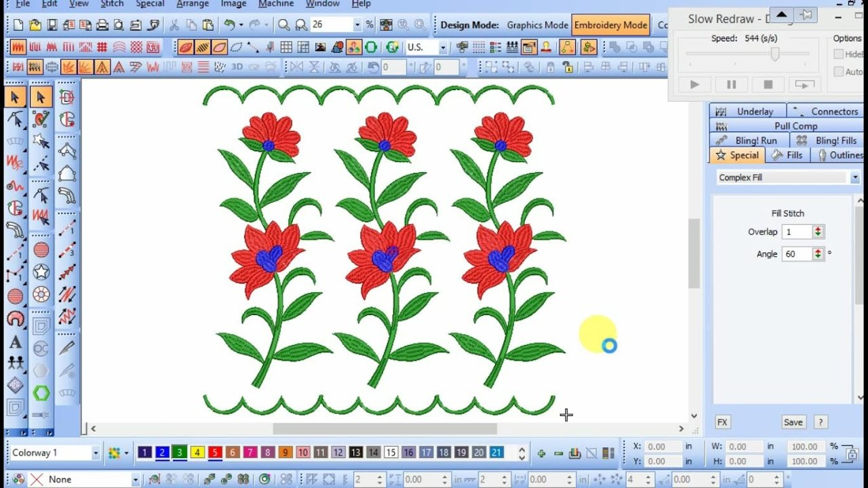Select the Lettering 'A' text tool
Viewport: 868px width, 488px height.
15,342
